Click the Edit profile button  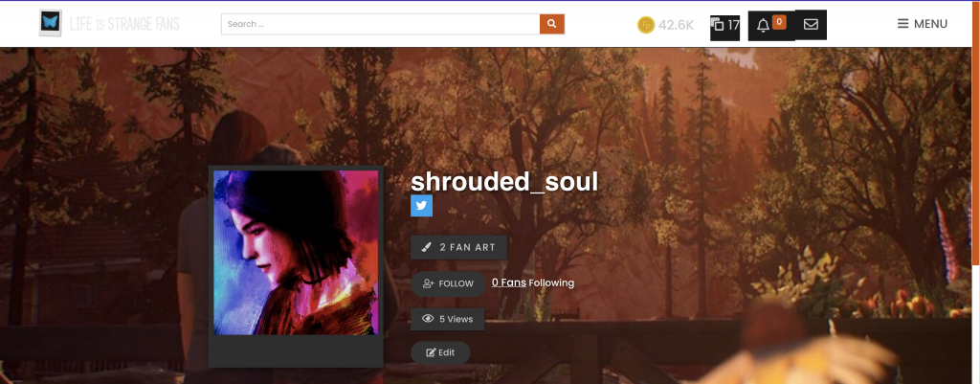point(440,352)
